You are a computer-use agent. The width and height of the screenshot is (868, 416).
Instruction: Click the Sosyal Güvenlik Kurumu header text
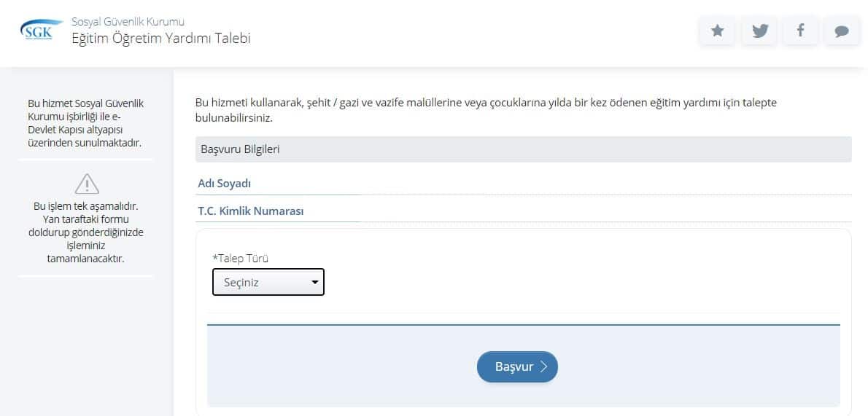(x=128, y=22)
